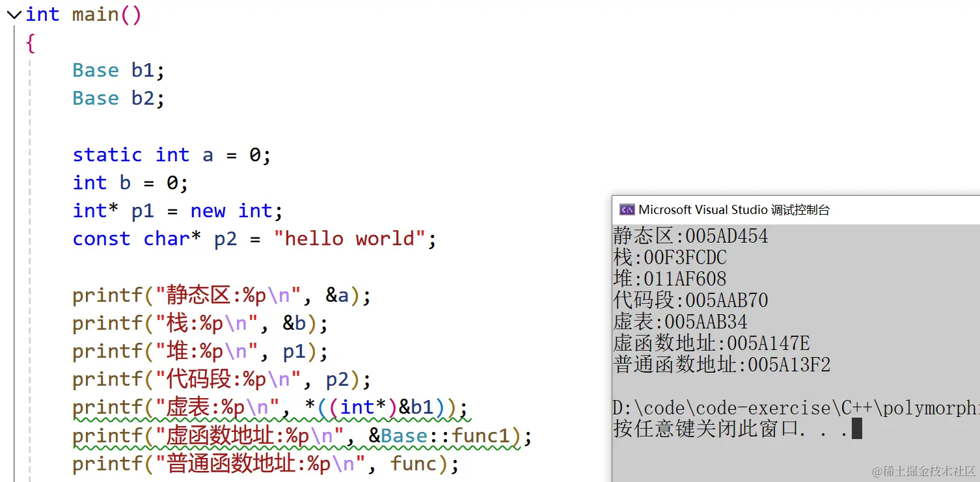Click the printf line printing 普通函数地址
The image size is (980, 482).
tap(266, 464)
